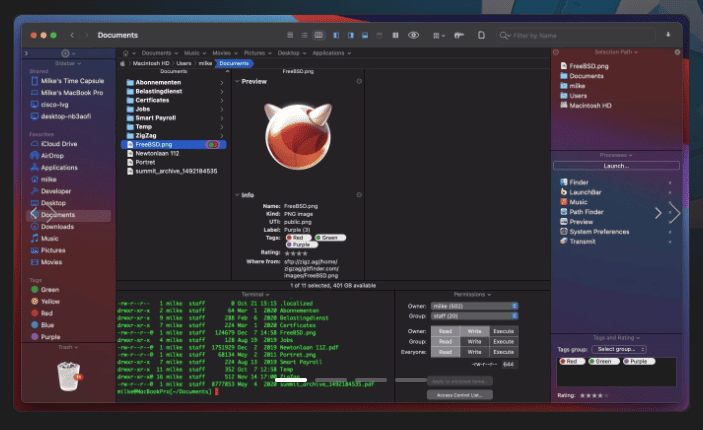
Task: Click the Access Control List button
Action: pyautogui.click(x=460, y=395)
